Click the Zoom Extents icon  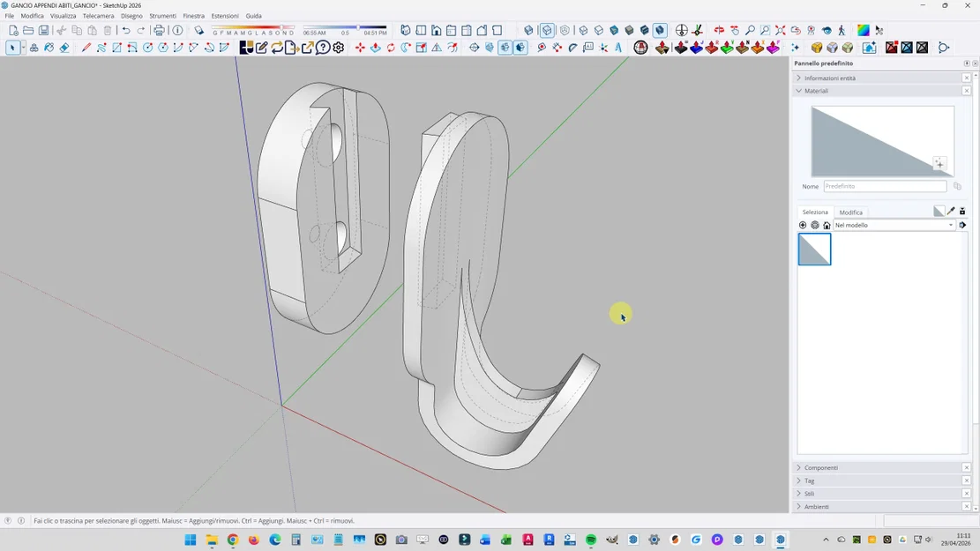(x=781, y=30)
